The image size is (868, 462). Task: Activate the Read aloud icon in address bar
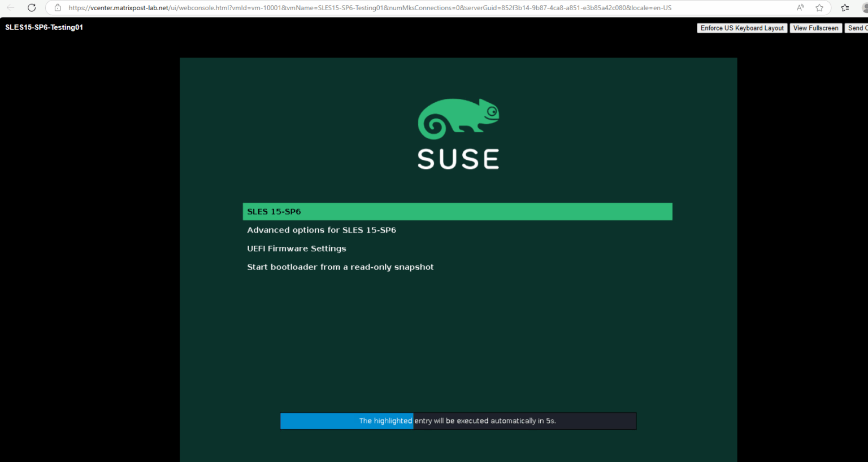[800, 8]
